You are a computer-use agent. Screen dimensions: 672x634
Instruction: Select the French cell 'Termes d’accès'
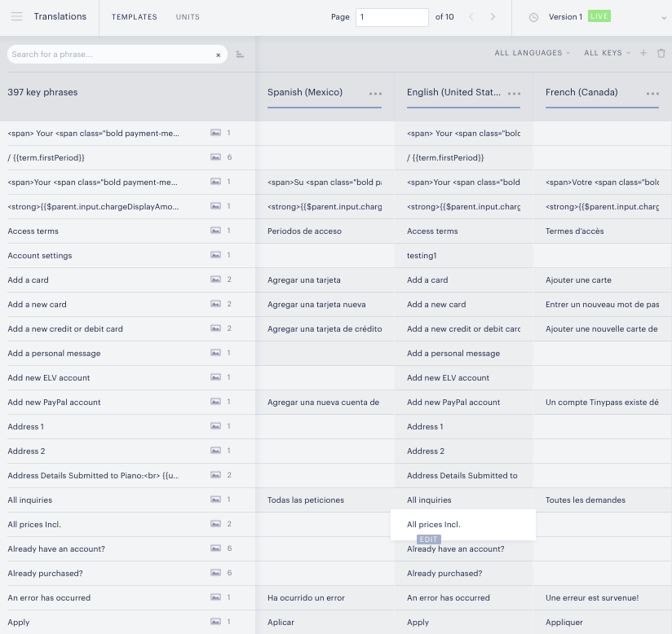point(574,231)
